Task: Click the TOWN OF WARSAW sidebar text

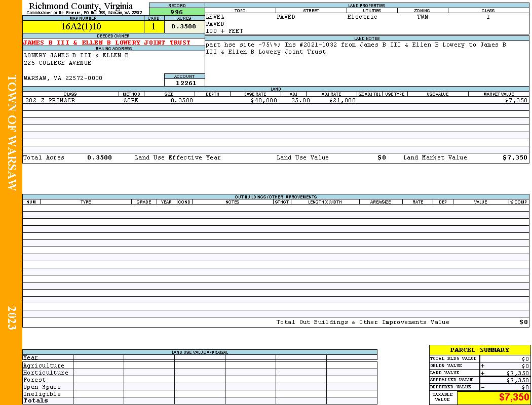Action: click(12, 133)
